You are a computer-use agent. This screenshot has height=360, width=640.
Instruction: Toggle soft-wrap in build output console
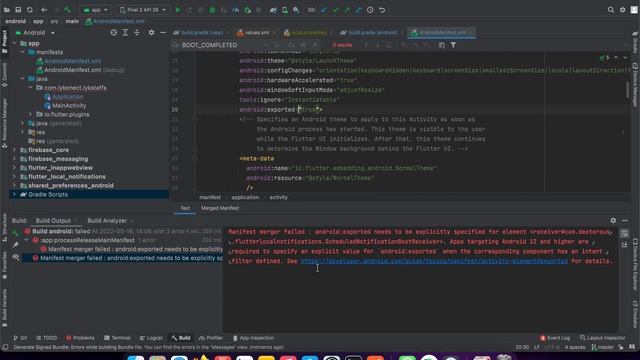[624, 233]
